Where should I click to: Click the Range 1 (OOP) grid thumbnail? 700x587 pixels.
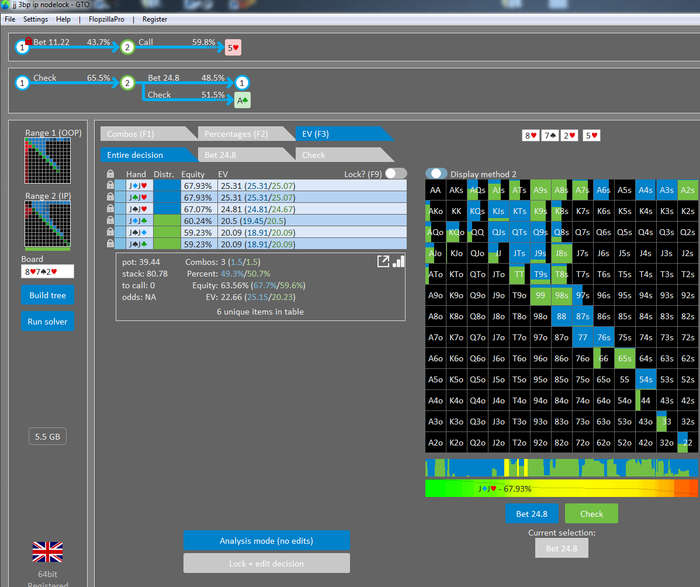click(47, 161)
